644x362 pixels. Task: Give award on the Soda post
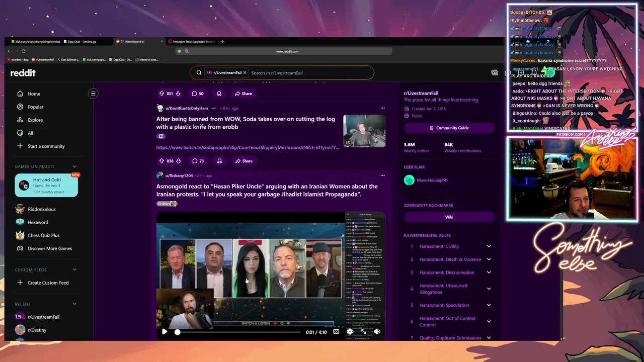[219, 161]
